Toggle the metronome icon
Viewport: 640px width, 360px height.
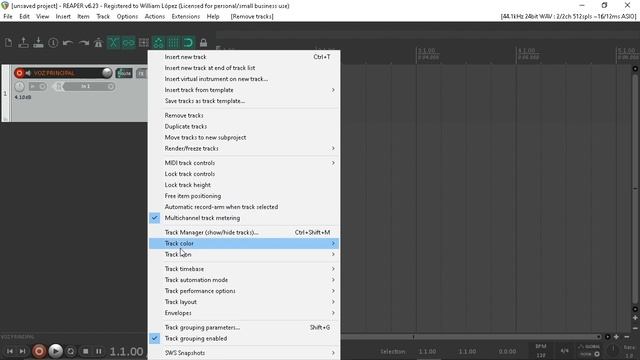tap(98, 42)
